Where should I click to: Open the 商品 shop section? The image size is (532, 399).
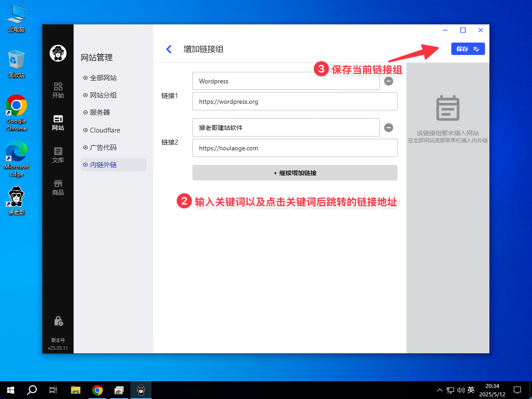tap(58, 188)
